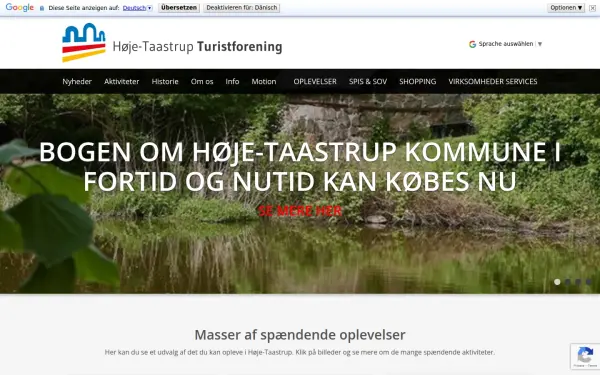Click the hero headline 'BOGEN OM HØJE-TAASTRUP KOMMUNE'
This screenshot has height=375, width=600.
pyautogui.click(x=300, y=166)
